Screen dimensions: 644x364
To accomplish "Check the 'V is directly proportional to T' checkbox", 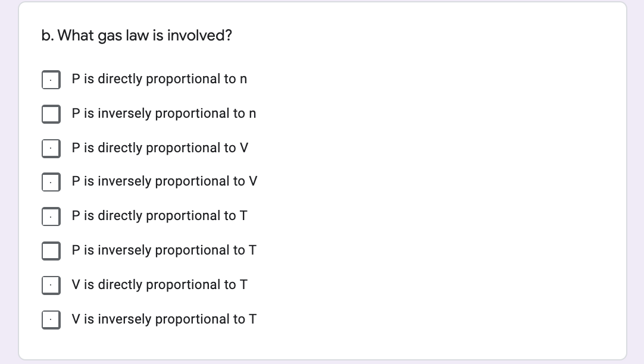I will pyautogui.click(x=51, y=285).
